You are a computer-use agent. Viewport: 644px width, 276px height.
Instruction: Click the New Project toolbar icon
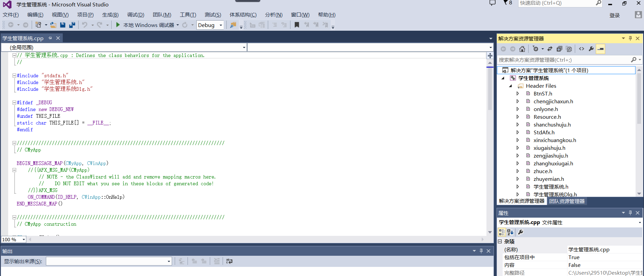point(38,25)
